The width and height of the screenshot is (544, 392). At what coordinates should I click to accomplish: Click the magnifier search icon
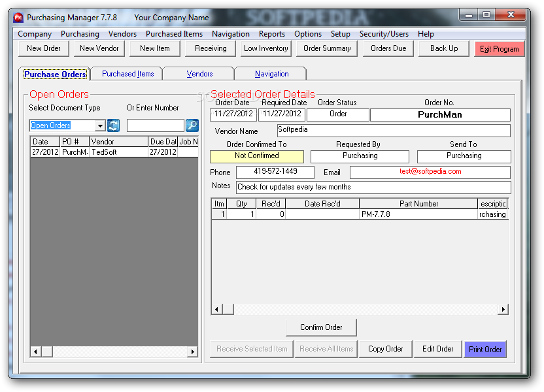pos(192,125)
